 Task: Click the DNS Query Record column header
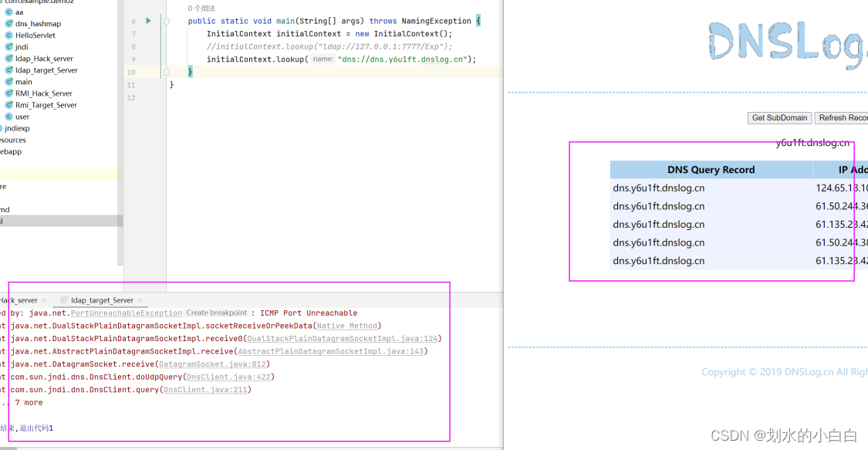(711, 170)
